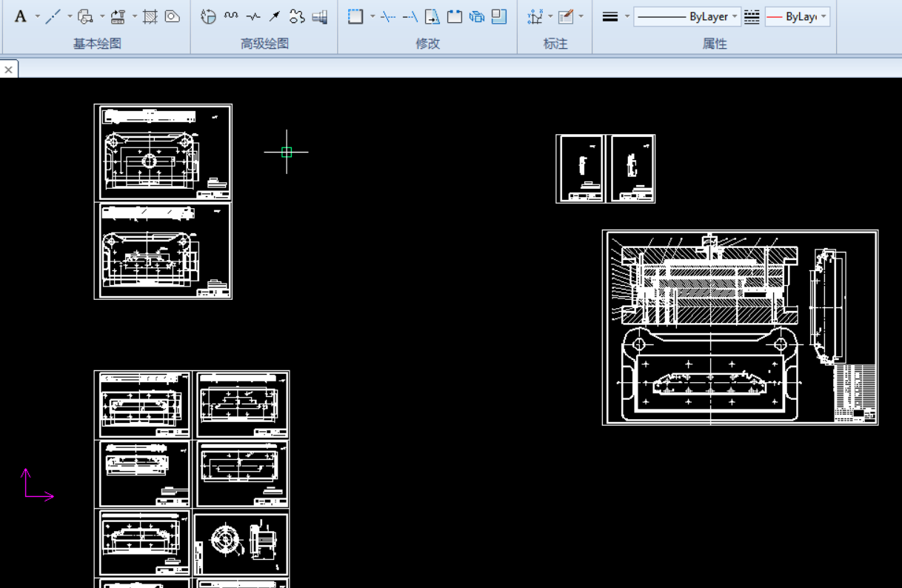Pick the black diagonal arrow tool
Viewport: 902px width, 588px height.
click(x=275, y=16)
